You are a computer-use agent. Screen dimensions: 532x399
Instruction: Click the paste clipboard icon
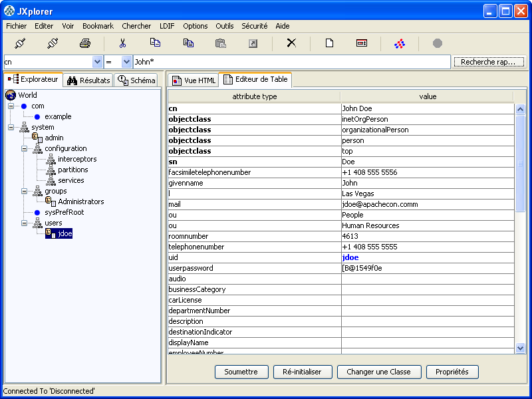tap(221, 43)
